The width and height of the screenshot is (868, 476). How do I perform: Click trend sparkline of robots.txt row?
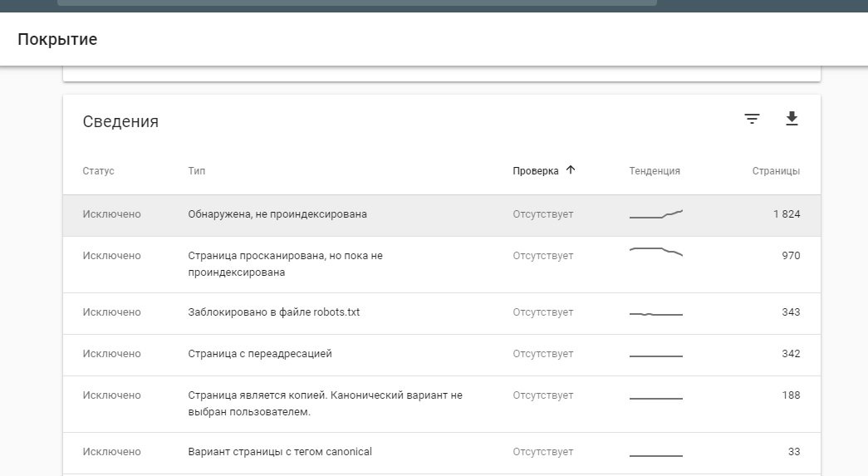click(x=656, y=314)
